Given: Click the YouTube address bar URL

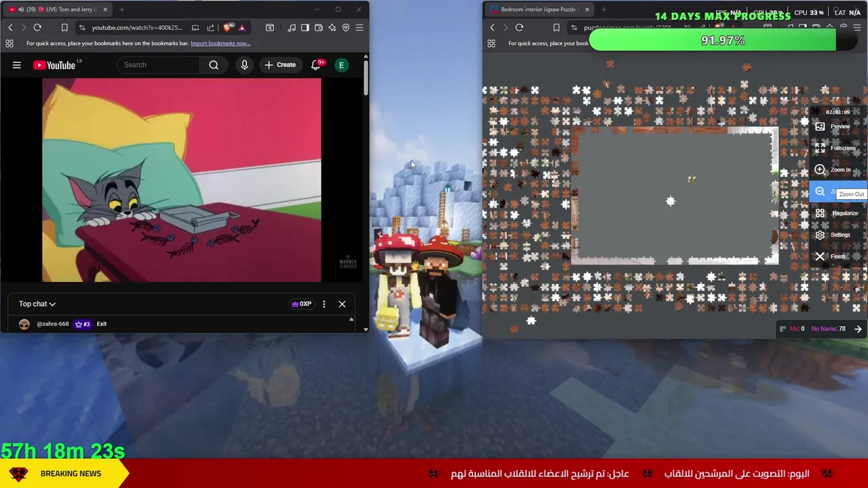Looking at the screenshot, I should [137, 28].
